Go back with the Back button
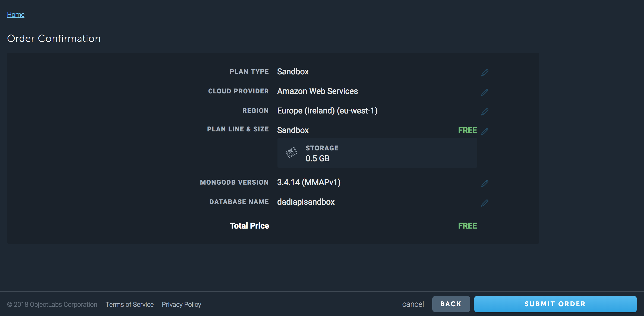 click(x=451, y=304)
